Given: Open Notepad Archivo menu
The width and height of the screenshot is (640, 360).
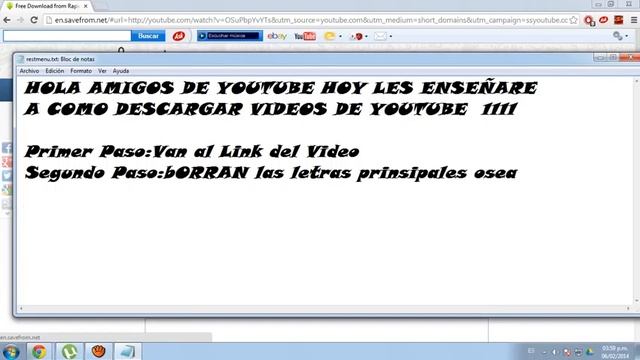Looking at the screenshot, I should click(x=29, y=71).
